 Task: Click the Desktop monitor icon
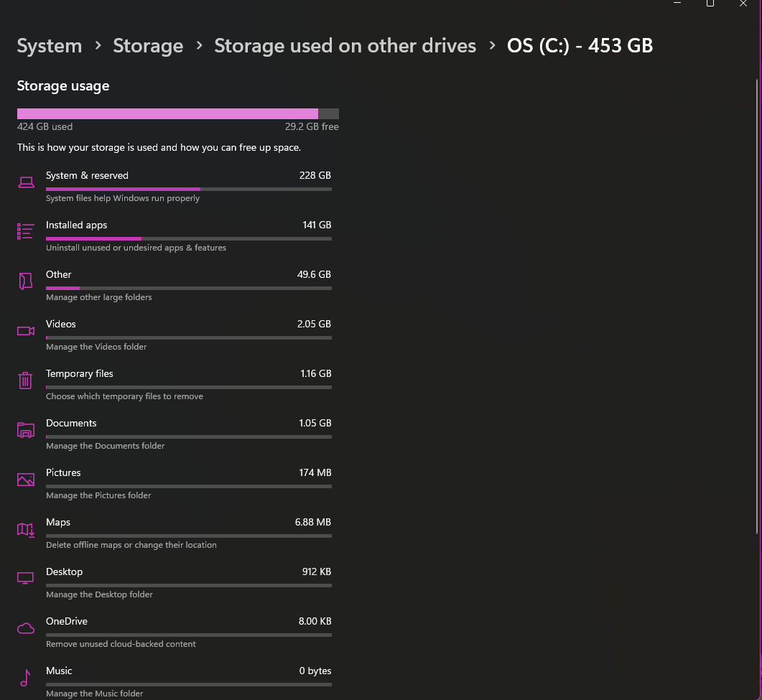tap(26, 579)
